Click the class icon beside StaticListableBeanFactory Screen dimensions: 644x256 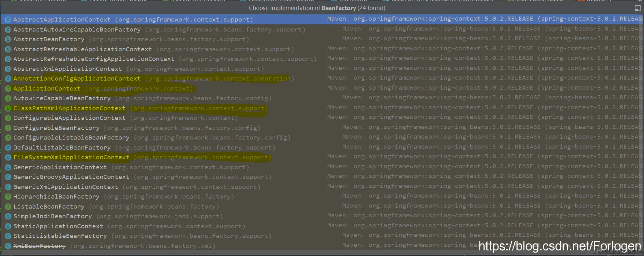[8, 236]
